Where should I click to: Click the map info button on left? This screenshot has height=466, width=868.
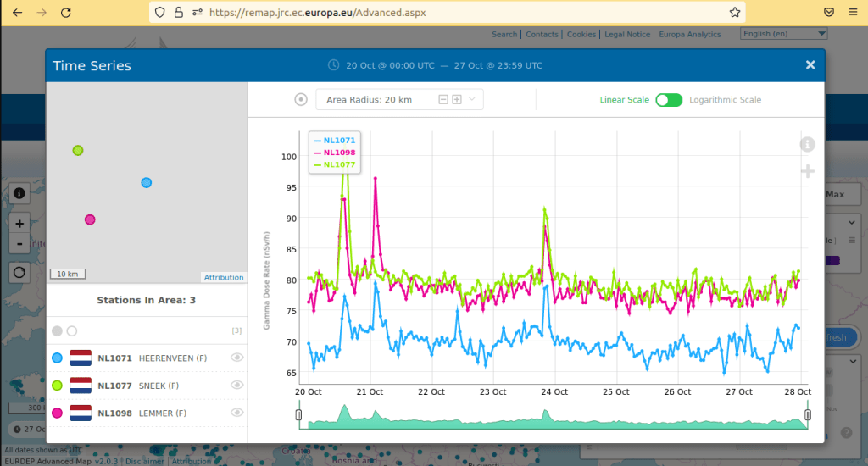pos(19,192)
